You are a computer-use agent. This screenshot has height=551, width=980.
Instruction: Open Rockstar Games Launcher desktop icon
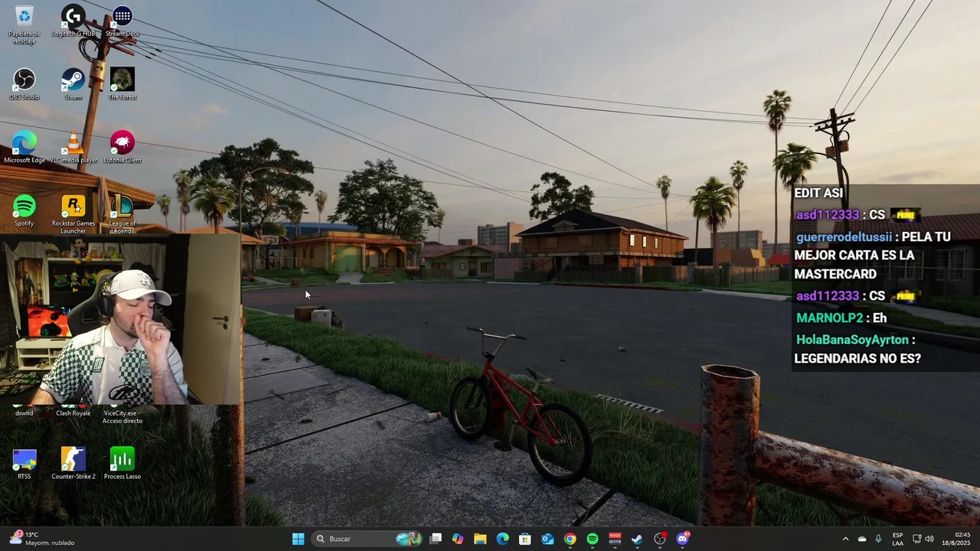[x=73, y=214]
